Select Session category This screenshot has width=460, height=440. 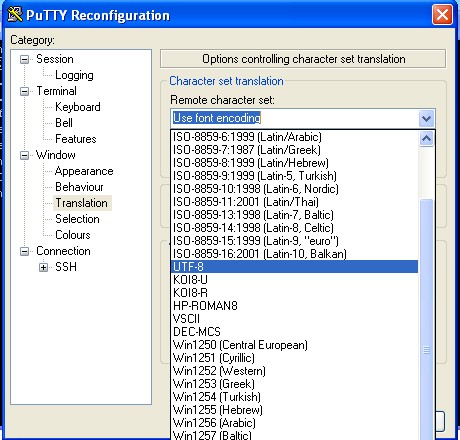pyautogui.click(x=55, y=59)
